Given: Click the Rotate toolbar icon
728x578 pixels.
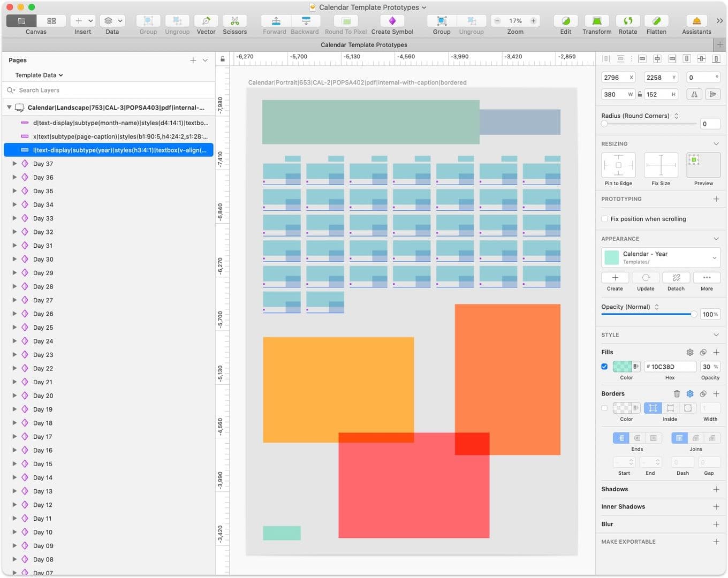Looking at the screenshot, I should click(627, 21).
